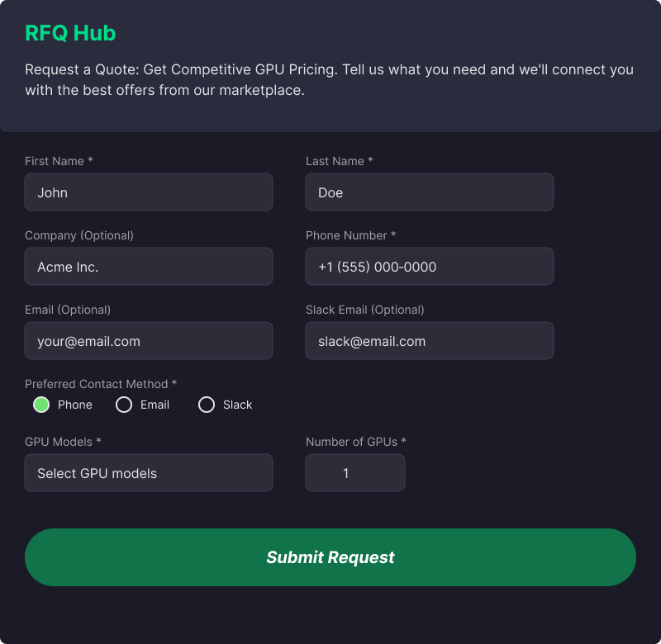
Task: Click into the Last Name field
Action: click(430, 192)
